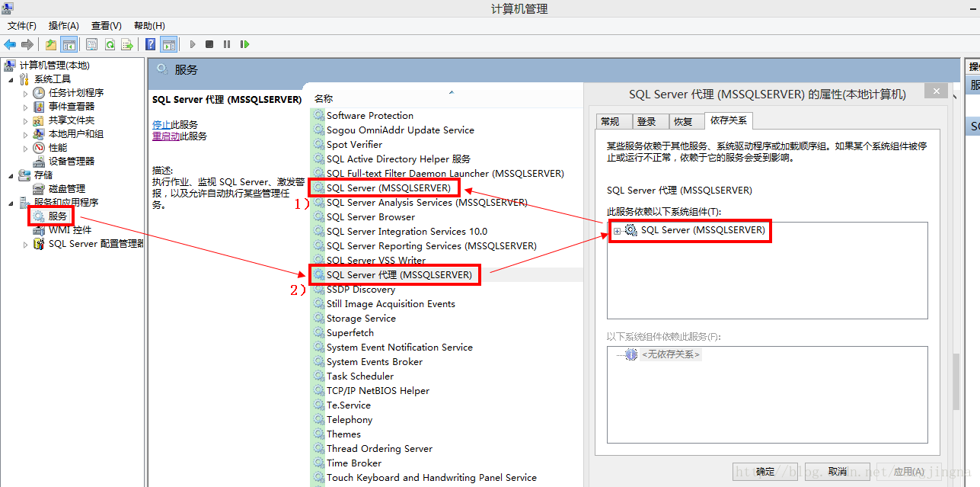Viewport: 980px width, 487px height.
Task: Click the Stop service square icon
Action: (x=209, y=44)
